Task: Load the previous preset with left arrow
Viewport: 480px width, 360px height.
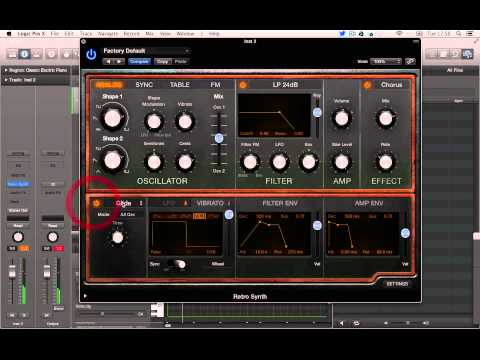Action: coord(108,61)
